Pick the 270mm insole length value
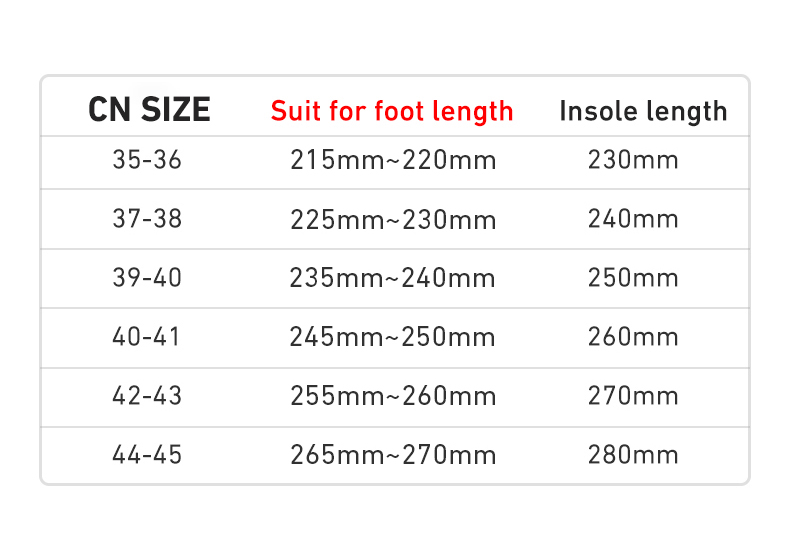The width and height of the screenshot is (790, 551). [633, 396]
